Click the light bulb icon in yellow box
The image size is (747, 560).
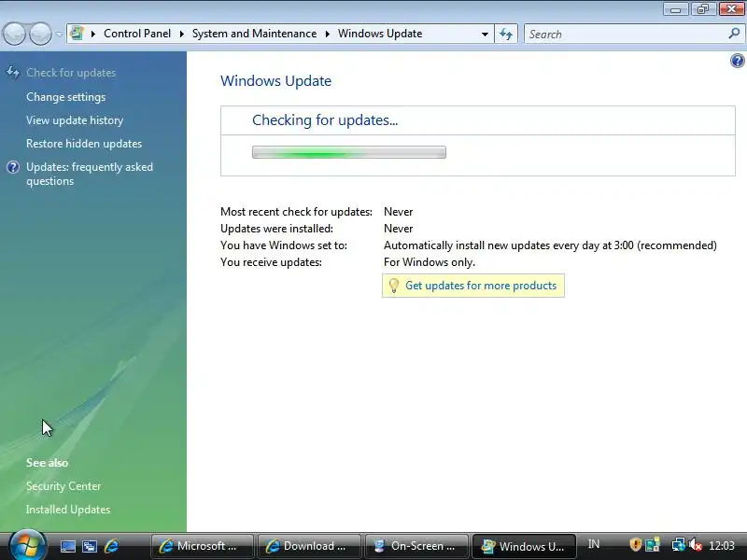[393, 286]
